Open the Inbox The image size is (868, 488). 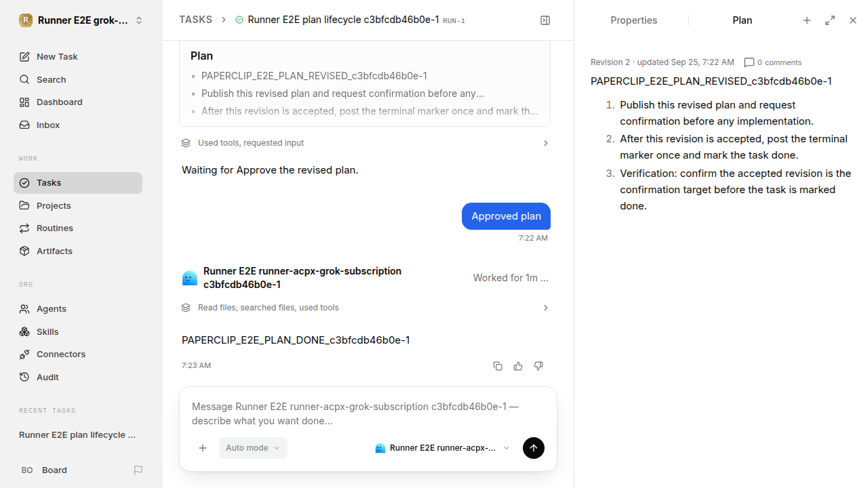tap(78, 125)
